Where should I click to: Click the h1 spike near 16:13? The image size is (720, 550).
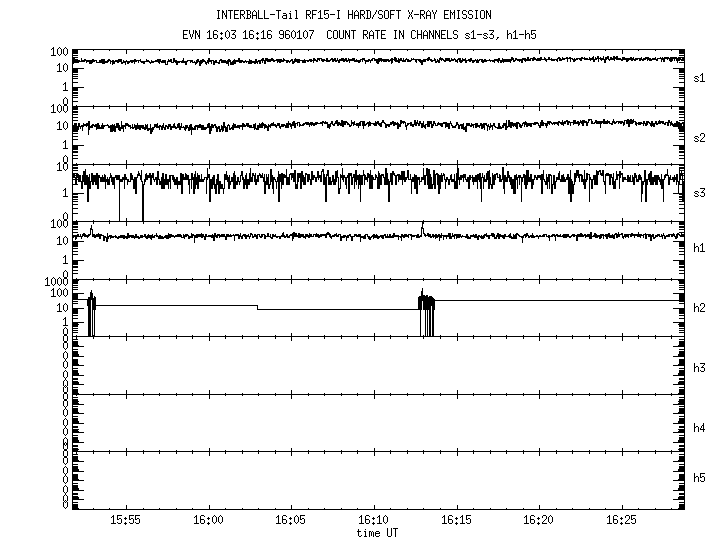coord(423,228)
